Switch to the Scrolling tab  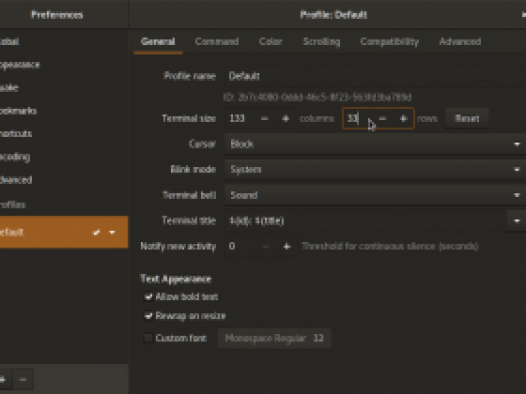(321, 42)
